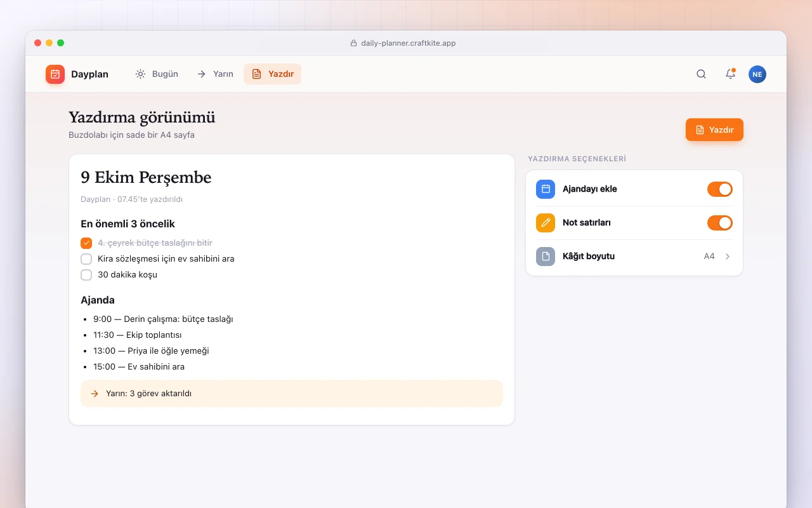Click agenda item 9:00 — Derin çalışma

(163, 319)
